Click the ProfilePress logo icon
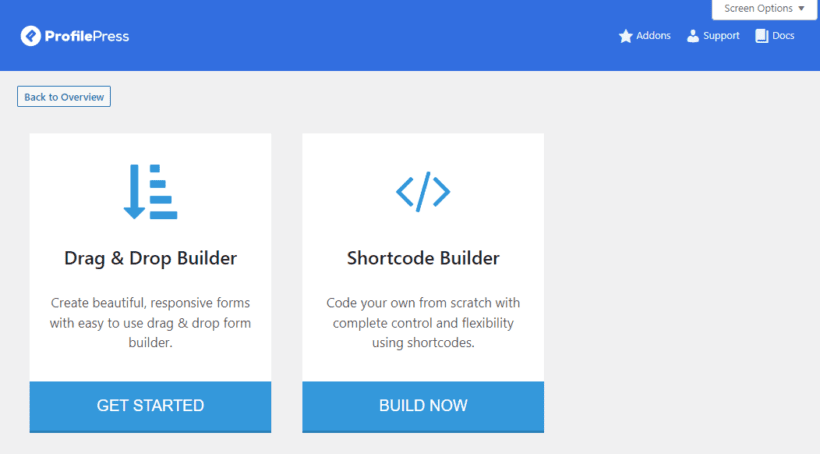 coord(31,36)
